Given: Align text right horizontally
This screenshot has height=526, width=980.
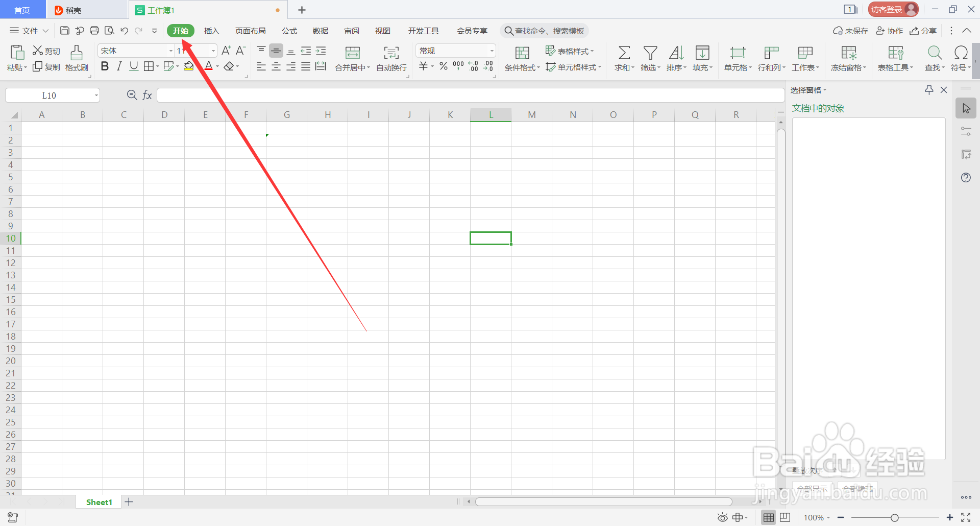Looking at the screenshot, I should pos(291,66).
